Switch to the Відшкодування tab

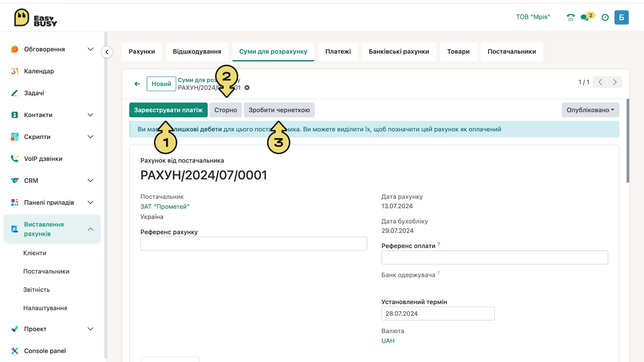[197, 52]
